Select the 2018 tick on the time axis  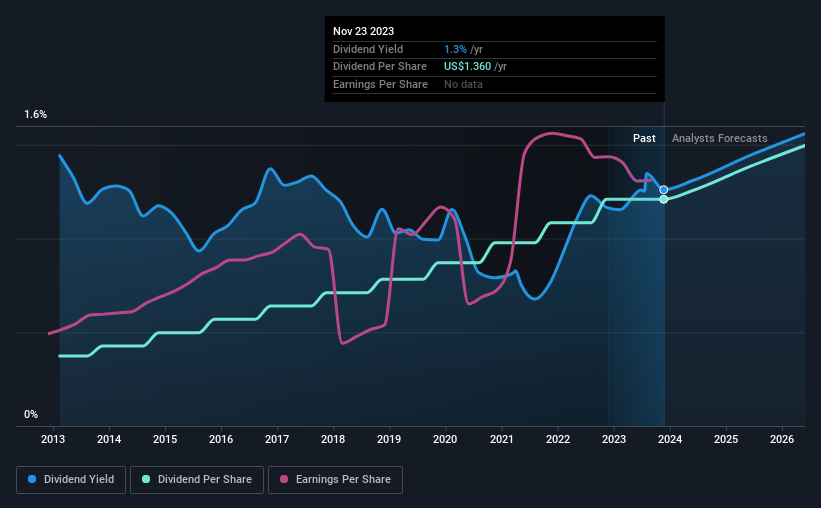coord(333,439)
